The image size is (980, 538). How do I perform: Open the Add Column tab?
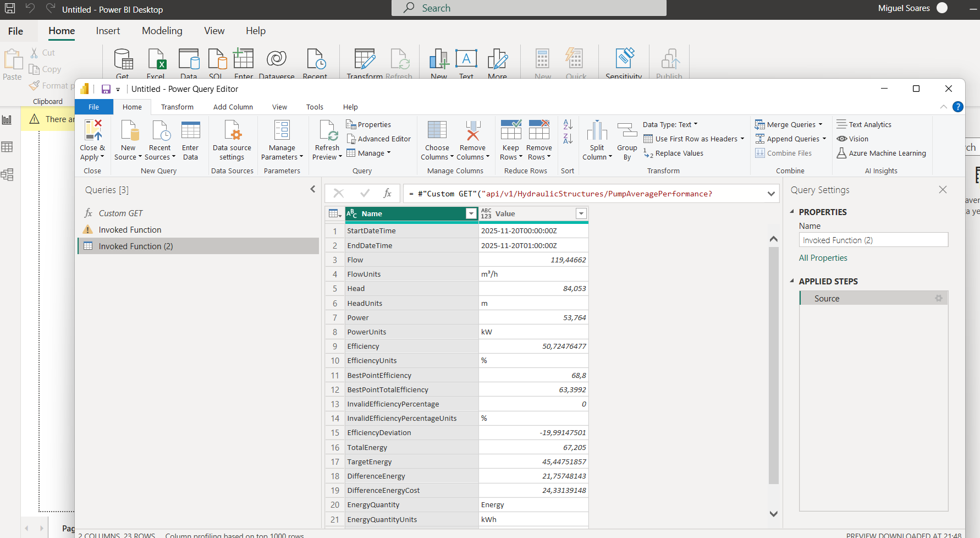[x=233, y=107]
